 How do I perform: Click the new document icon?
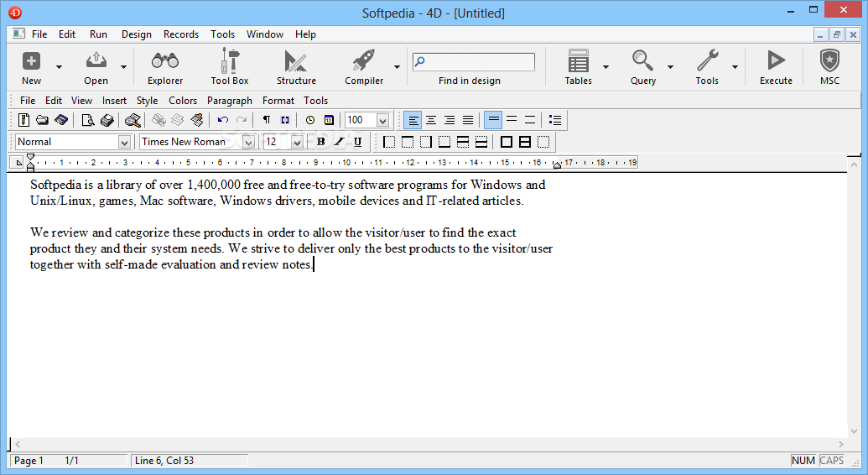click(x=23, y=120)
